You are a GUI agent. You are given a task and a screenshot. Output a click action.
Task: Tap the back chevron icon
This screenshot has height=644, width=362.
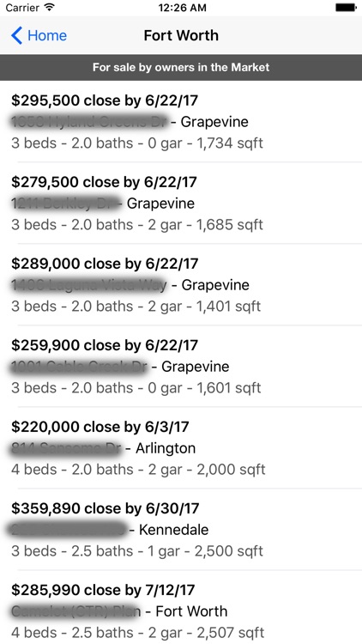(16, 36)
